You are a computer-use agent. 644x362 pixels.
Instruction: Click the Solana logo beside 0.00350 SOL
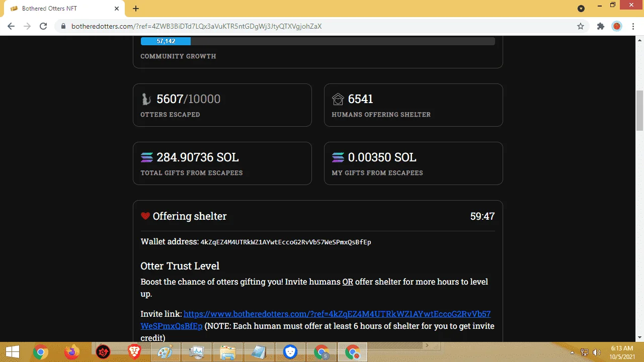point(338,157)
